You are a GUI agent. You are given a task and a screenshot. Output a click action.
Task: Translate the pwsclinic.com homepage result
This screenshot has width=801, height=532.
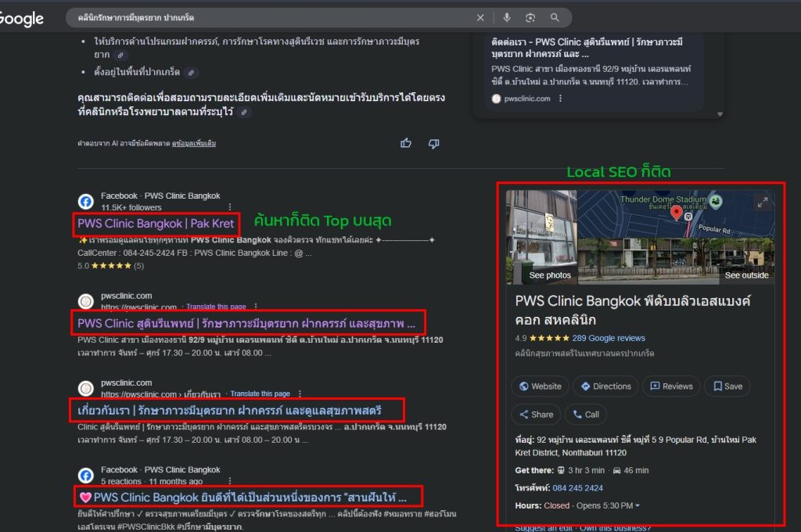pos(216,307)
